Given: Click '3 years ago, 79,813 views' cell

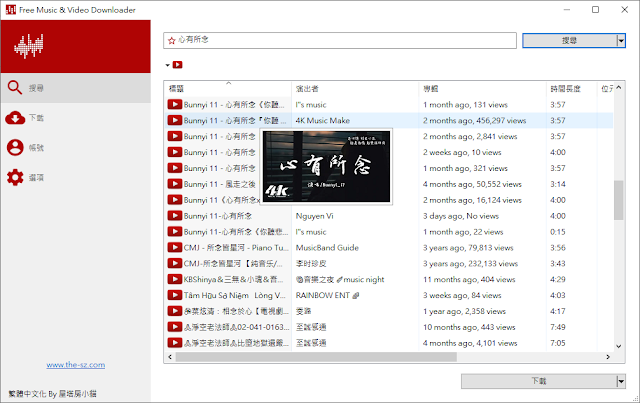Looking at the screenshot, I should [468, 247].
